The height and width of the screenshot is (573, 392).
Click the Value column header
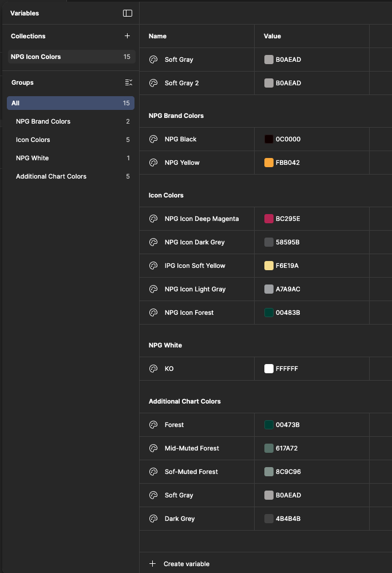pos(272,36)
